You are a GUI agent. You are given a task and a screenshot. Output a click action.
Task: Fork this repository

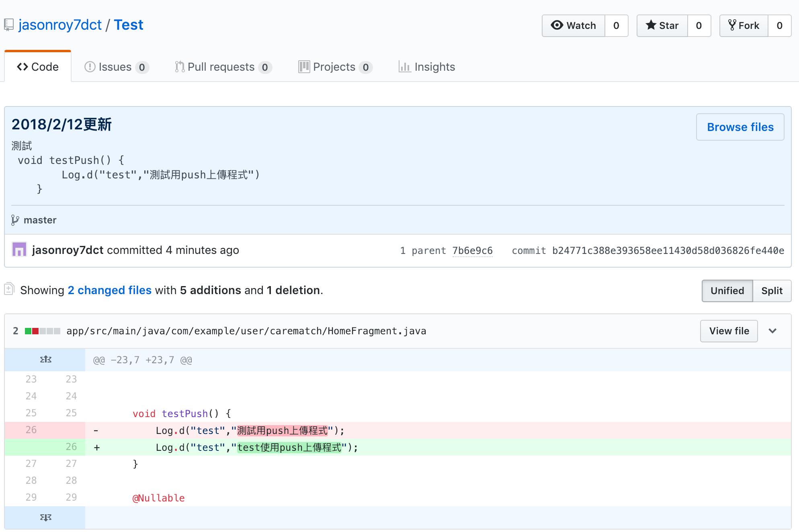coord(744,26)
